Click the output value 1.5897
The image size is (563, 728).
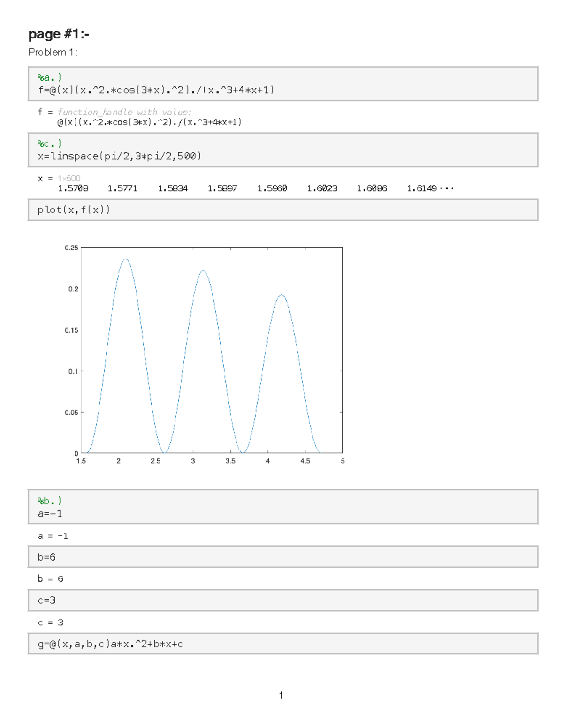click(222, 188)
